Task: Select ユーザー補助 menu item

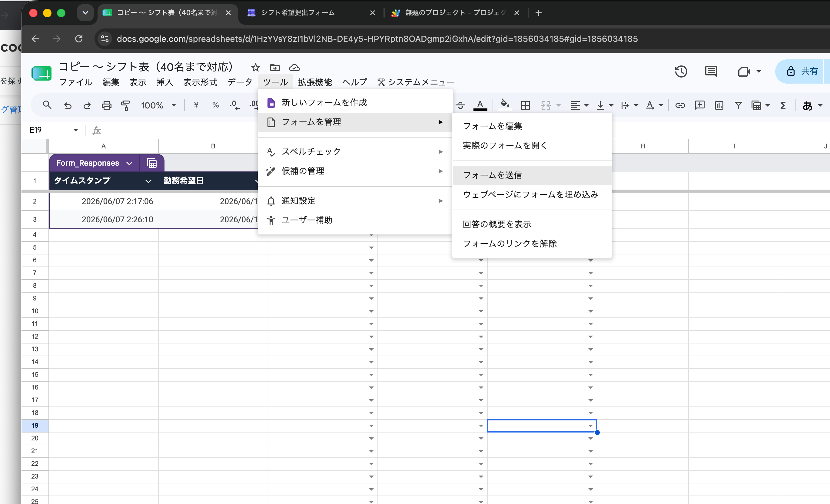Action: pyautogui.click(x=355, y=220)
